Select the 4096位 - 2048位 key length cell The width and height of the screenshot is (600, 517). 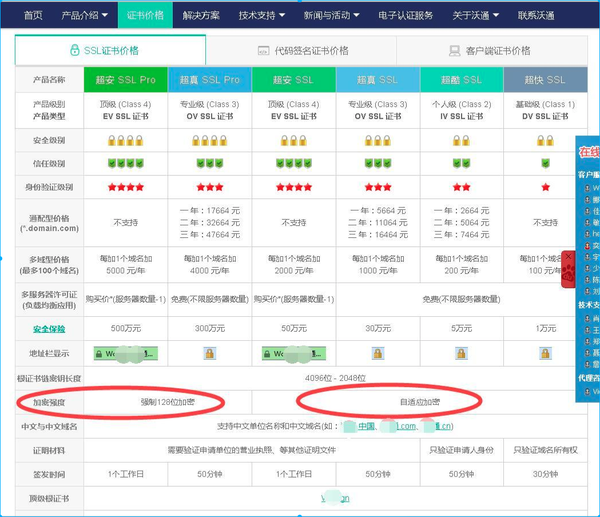pos(335,378)
